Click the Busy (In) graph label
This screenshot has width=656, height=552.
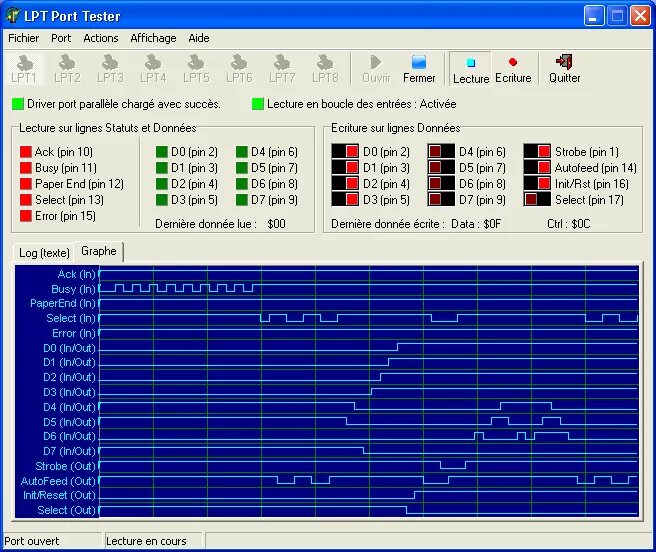[x=74, y=289]
